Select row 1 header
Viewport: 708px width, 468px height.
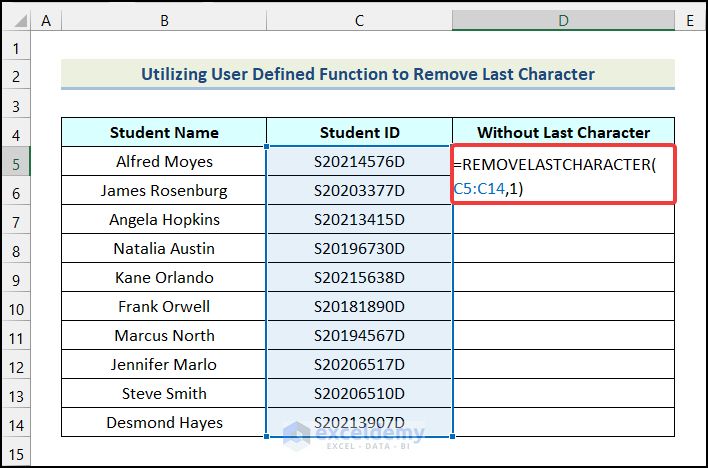pos(16,45)
